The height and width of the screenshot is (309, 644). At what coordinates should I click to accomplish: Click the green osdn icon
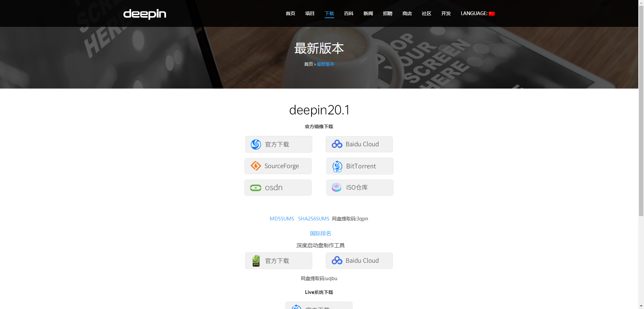click(x=256, y=188)
